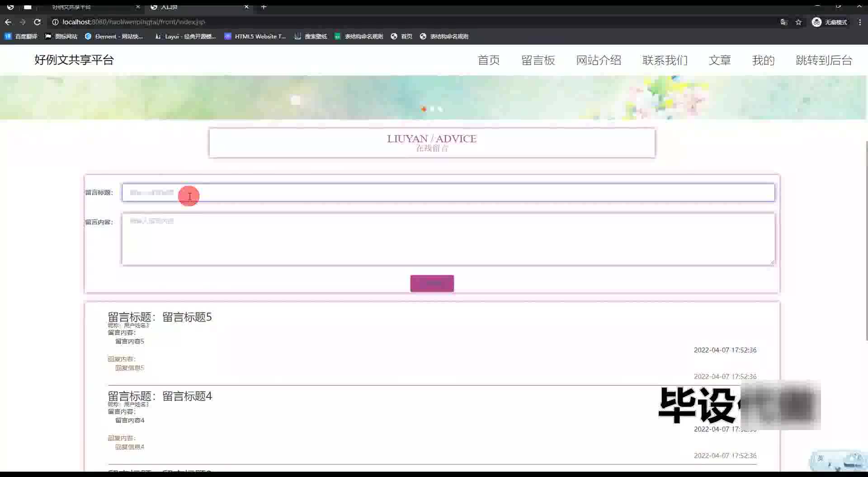Click the 好例文共享平台 site logo text
Viewport: 868px width, 477px height.
point(74,60)
